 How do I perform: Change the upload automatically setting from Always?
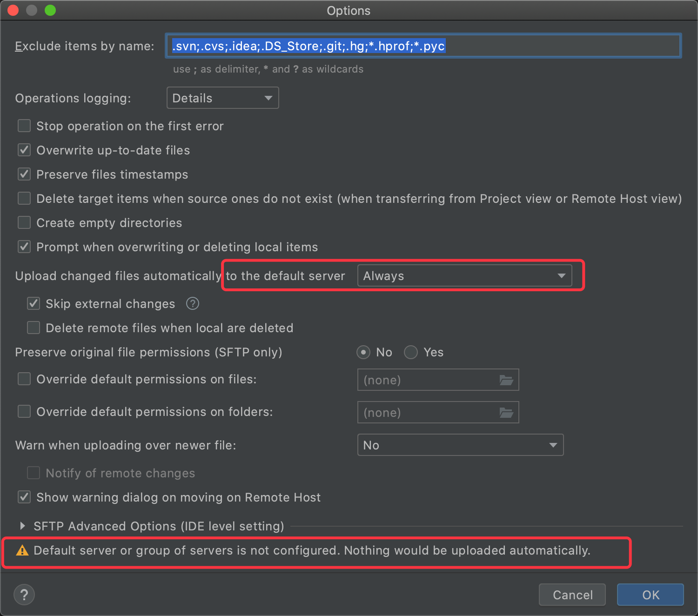pos(464,275)
